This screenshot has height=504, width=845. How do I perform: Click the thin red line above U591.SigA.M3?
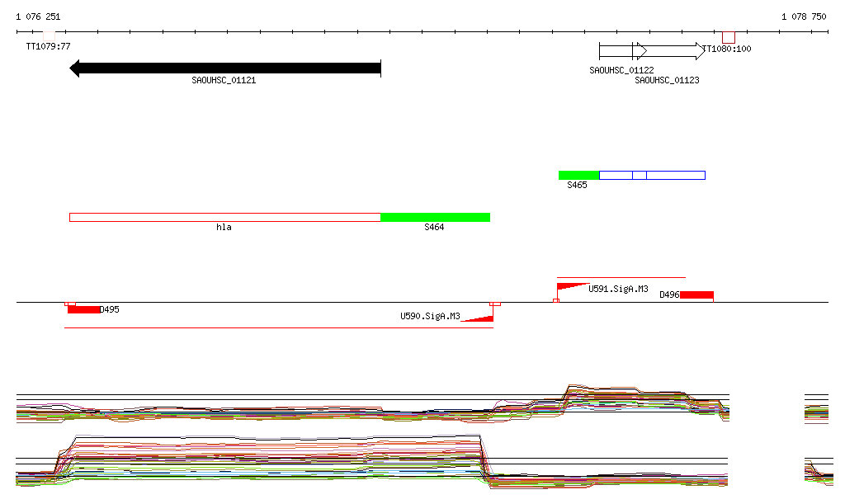[621, 278]
